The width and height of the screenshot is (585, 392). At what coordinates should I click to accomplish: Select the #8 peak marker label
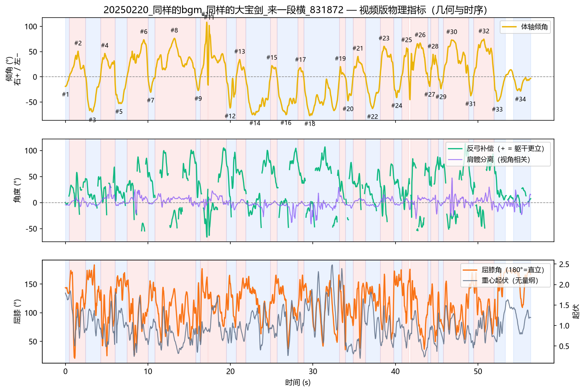(x=174, y=30)
